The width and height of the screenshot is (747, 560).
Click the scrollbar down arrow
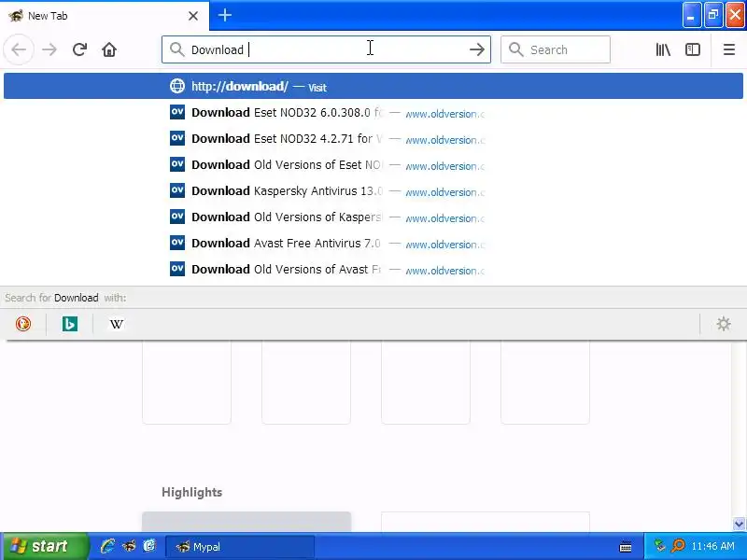(739, 524)
